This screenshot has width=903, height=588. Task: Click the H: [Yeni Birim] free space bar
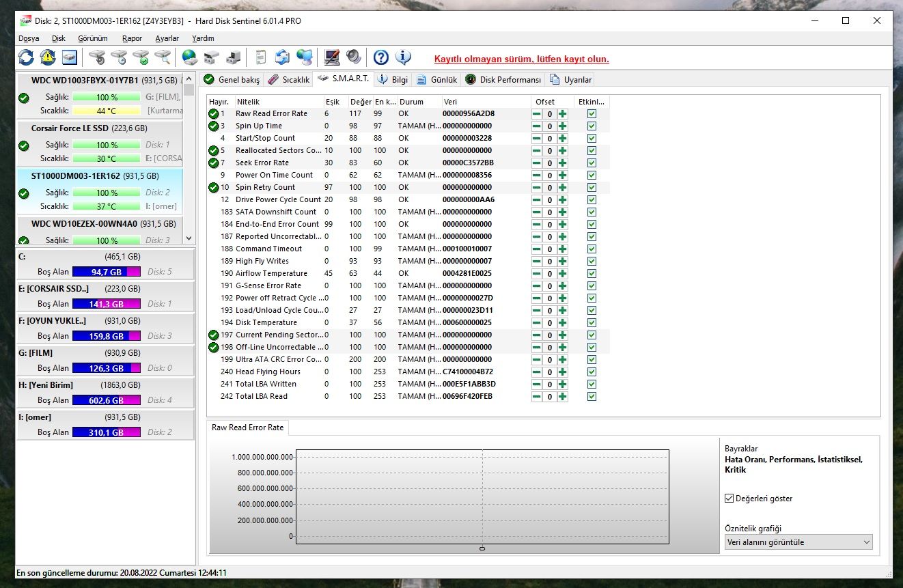click(x=106, y=400)
